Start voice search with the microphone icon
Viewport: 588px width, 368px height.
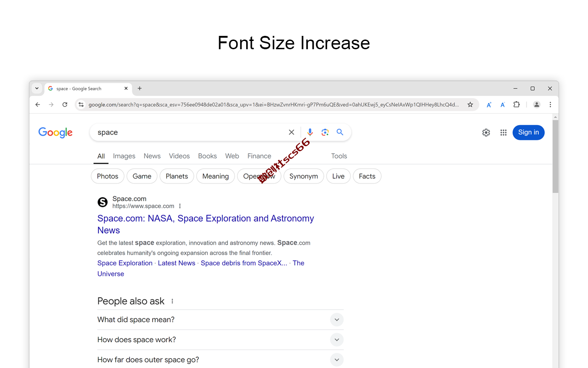click(x=310, y=132)
